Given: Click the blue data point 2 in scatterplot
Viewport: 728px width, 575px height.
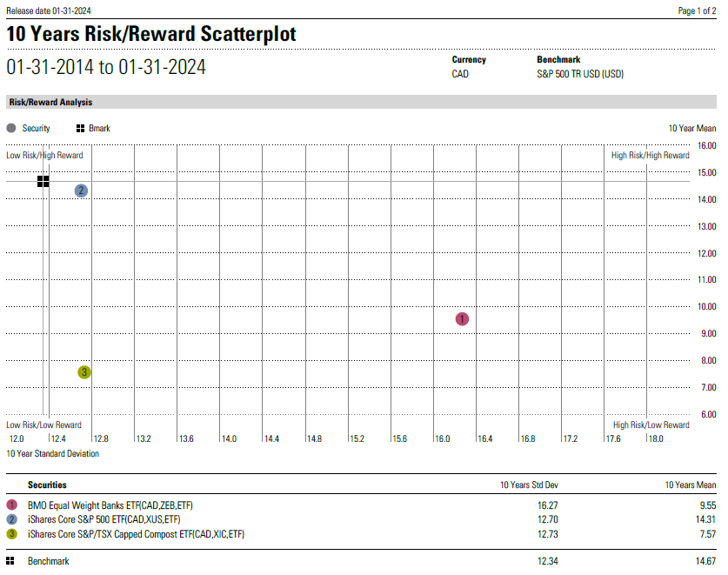Looking at the screenshot, I should (81, 191).
